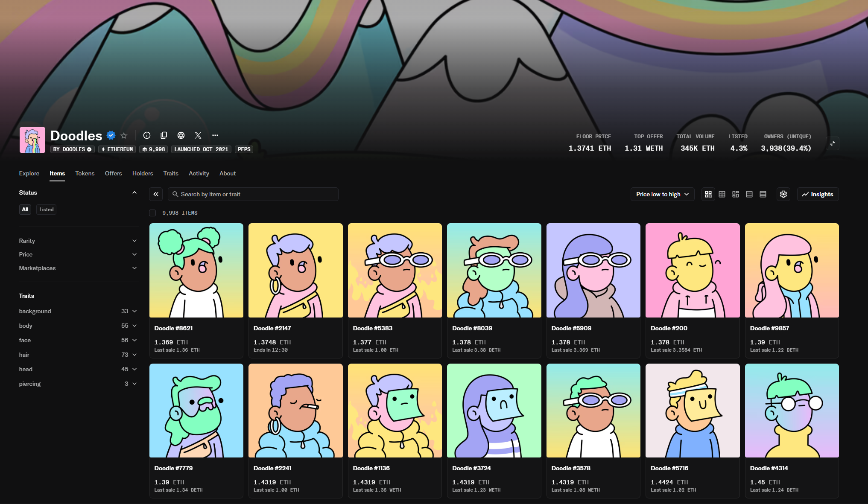The height and width of the screenshot is (504, 868).
Task: Open the Offers tab
Action: (113, 173)
